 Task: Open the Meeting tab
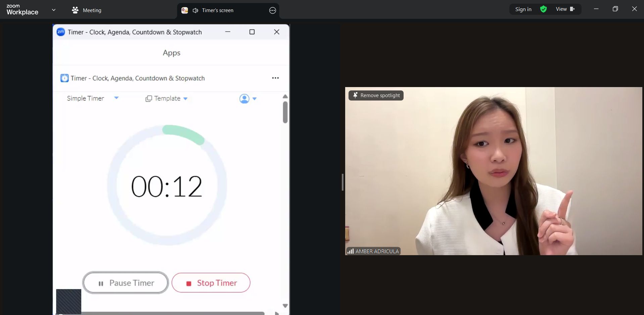pyautogui.click(x=87, y=10)
